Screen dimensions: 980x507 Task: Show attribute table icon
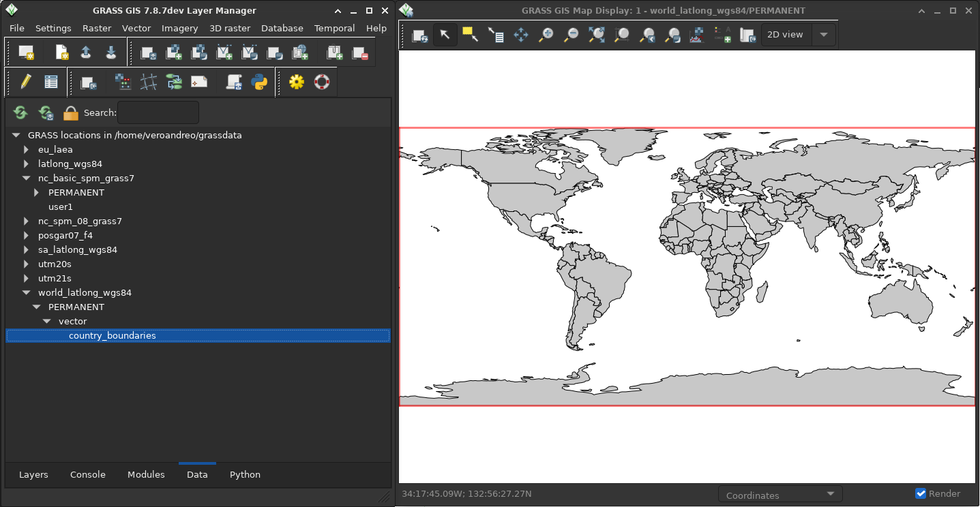pos(51,82)
